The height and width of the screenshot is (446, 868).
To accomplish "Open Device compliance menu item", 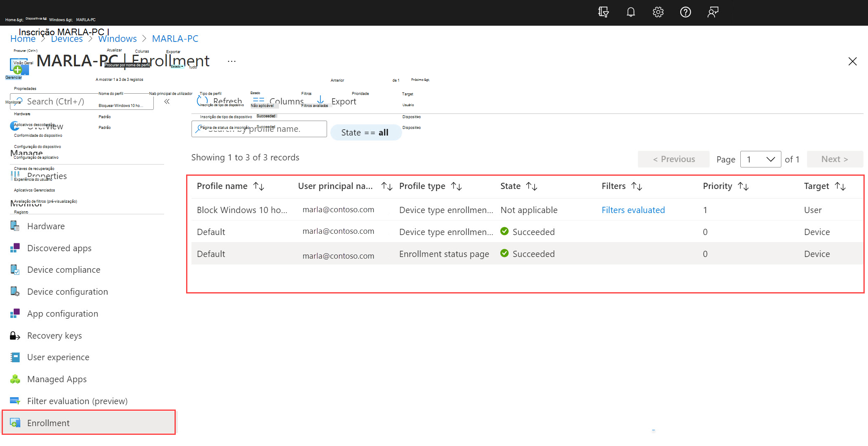I will coord(63,270).
